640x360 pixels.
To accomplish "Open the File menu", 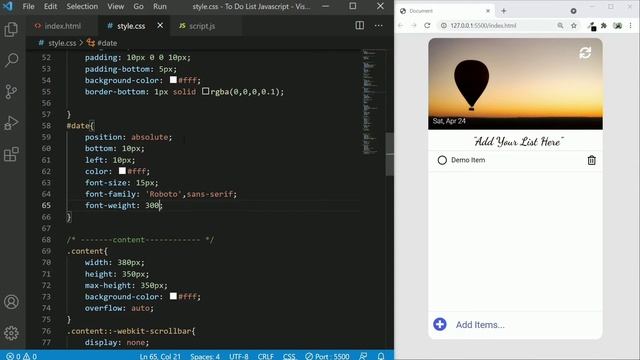I will click(28, 7).
